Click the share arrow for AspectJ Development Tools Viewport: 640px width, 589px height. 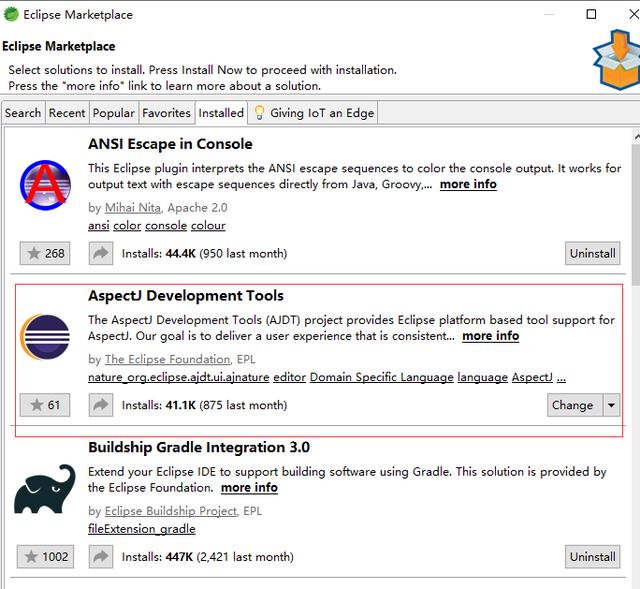101,405
